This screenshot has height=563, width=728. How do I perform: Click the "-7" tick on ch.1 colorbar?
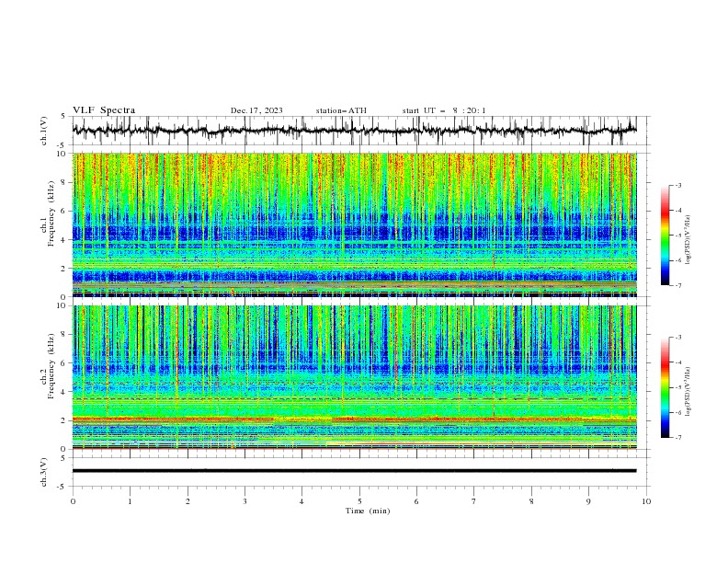(x=677, y=285)
